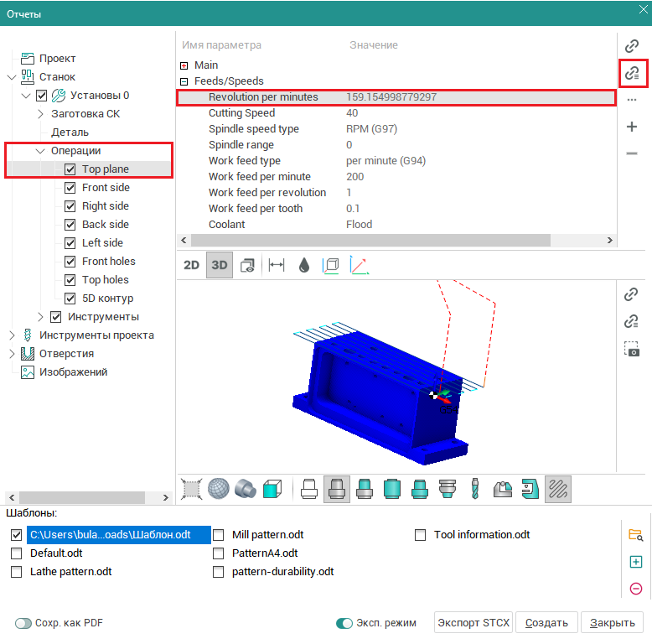Uncheck the Front side operation checkbox
Viewport: 652px width, 644px height.
coord(70,188)
